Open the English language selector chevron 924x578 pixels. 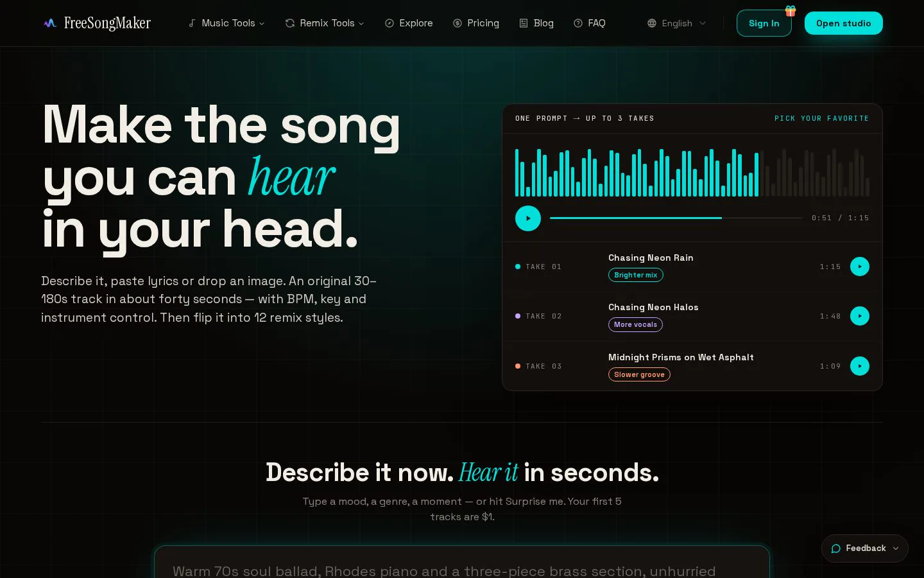pos(703,23)
